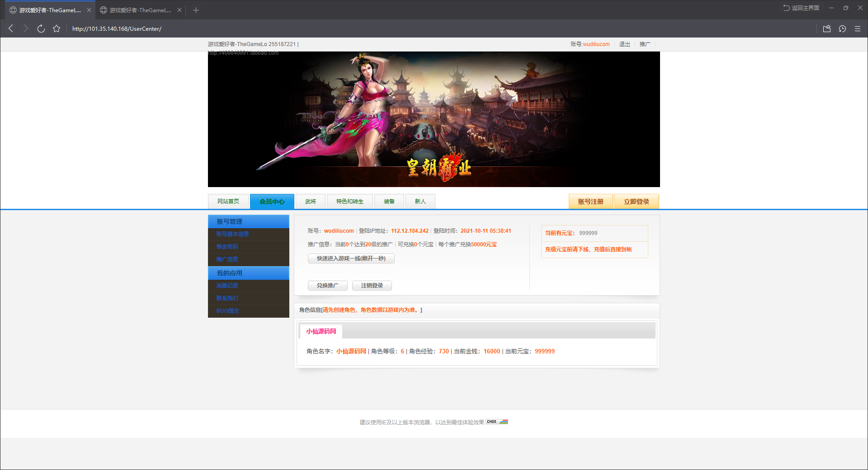The height and width of the screenshot is (470, 868).
Task: Restore down the browser window
Action: pos(845,8)
